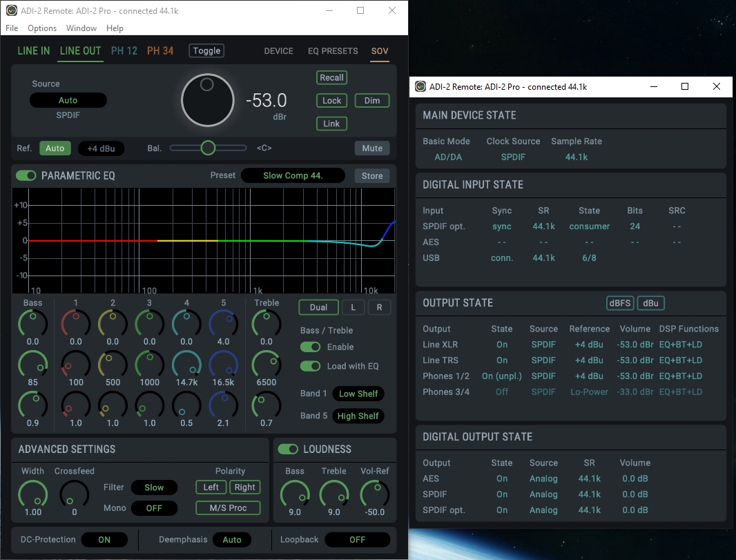The image size is (736, 560).
Task: Click the Loudness Vol-Ref knob showing -50.0
Action: 375,494
